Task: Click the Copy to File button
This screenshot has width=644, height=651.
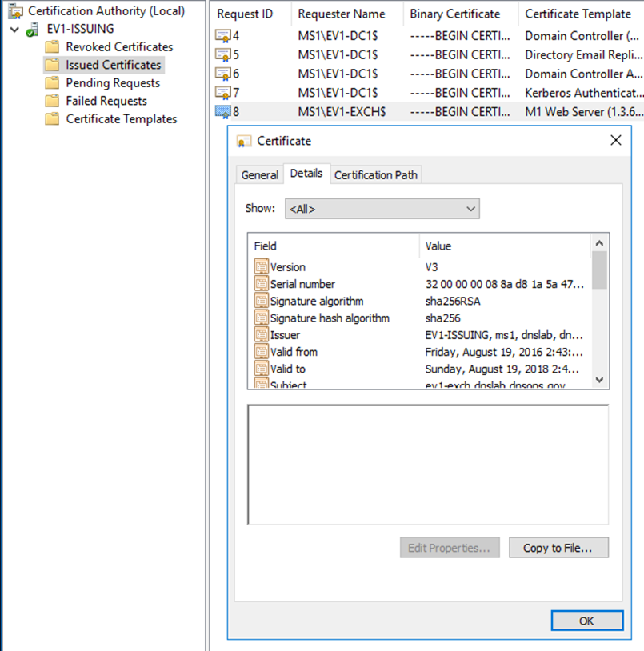Action: (558, 548)
